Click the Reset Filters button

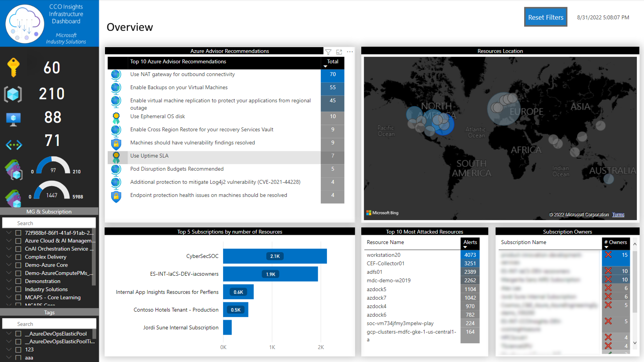pos(546,17)
